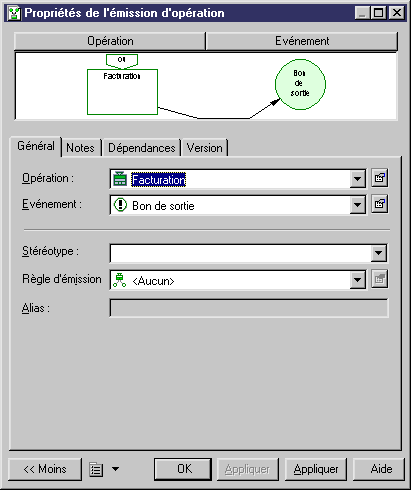Open properties of Bon de sortie event

pyautogui.click(x=380, y=204)
